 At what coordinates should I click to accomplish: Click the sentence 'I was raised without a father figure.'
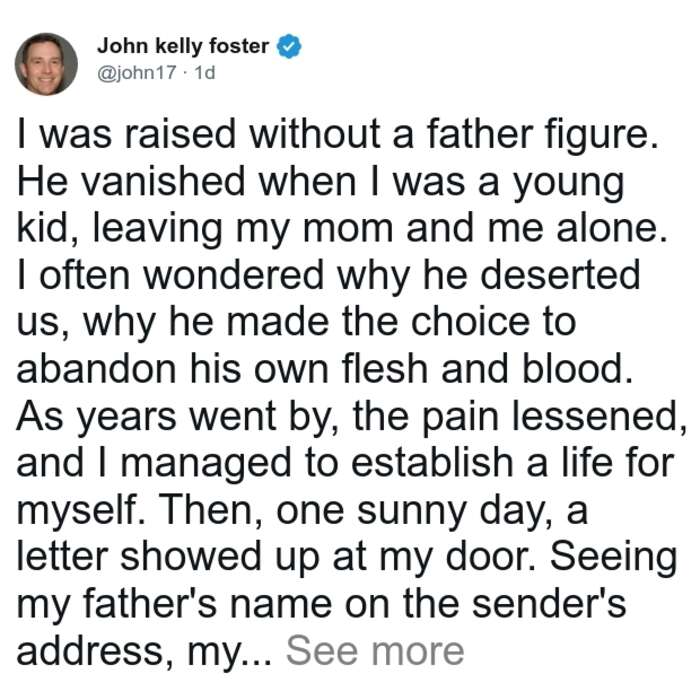(338, 134)
